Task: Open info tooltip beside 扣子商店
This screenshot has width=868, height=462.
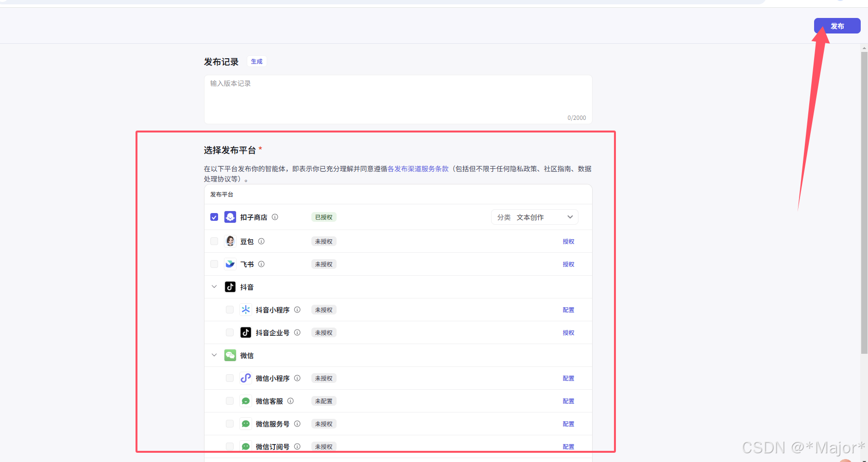Action: 275,217
